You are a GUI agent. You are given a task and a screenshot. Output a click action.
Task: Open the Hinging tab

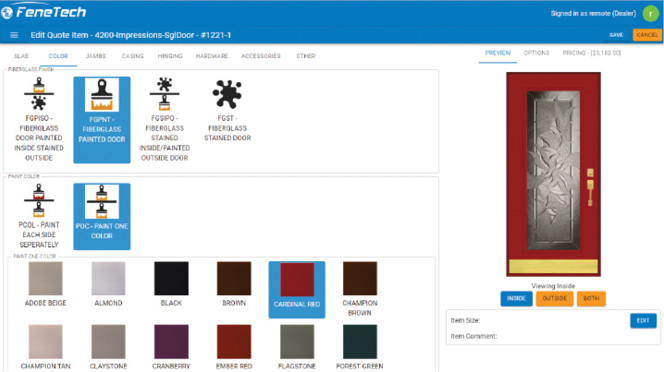click(x=170, y=56)
